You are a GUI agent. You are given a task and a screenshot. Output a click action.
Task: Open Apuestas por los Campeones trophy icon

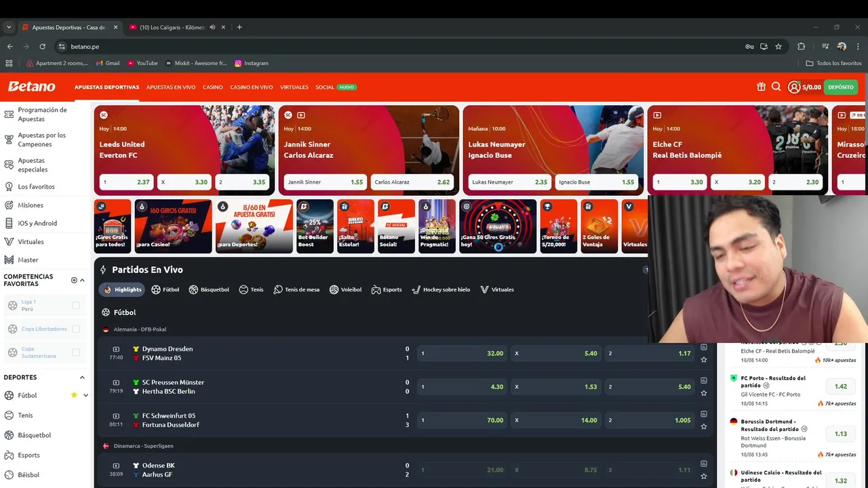click(x=9, y=140)
